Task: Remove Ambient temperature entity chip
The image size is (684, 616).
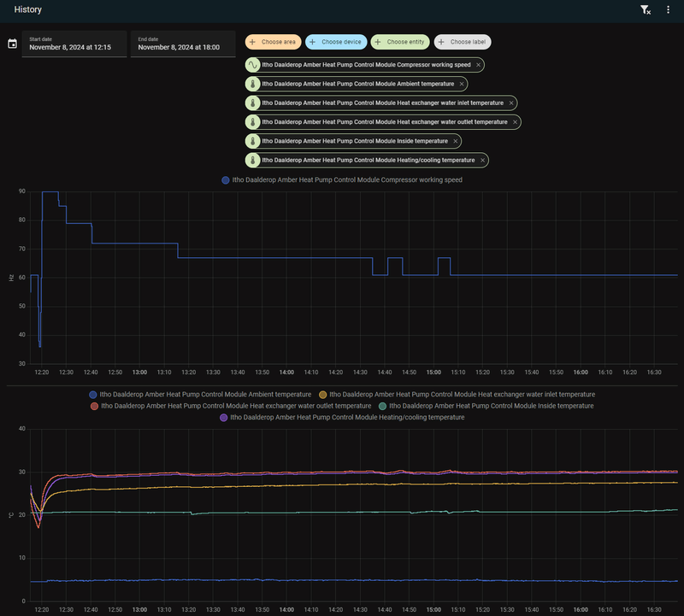Action: pos(462,84)
